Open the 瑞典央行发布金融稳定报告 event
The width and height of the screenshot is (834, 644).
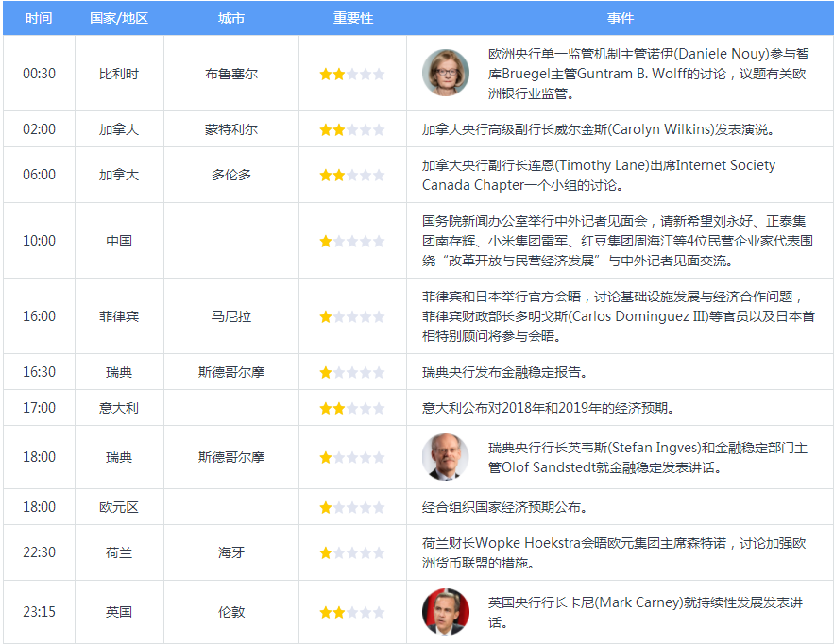[504, 372]
